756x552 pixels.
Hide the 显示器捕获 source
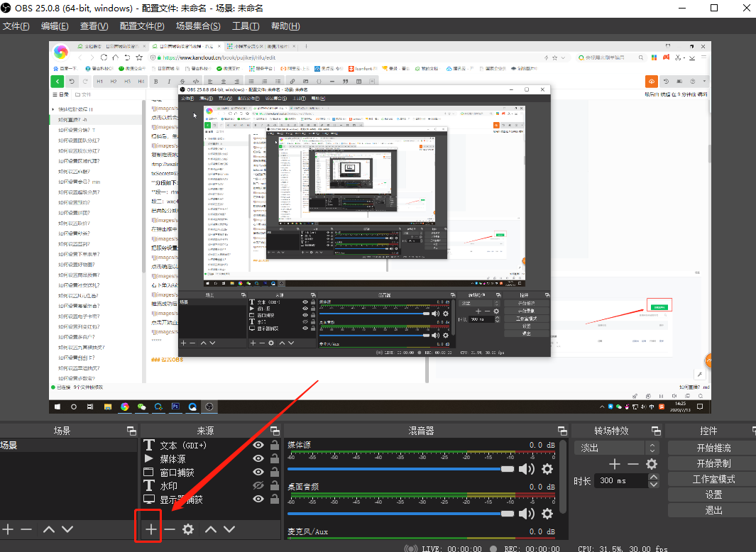(258, 499)
